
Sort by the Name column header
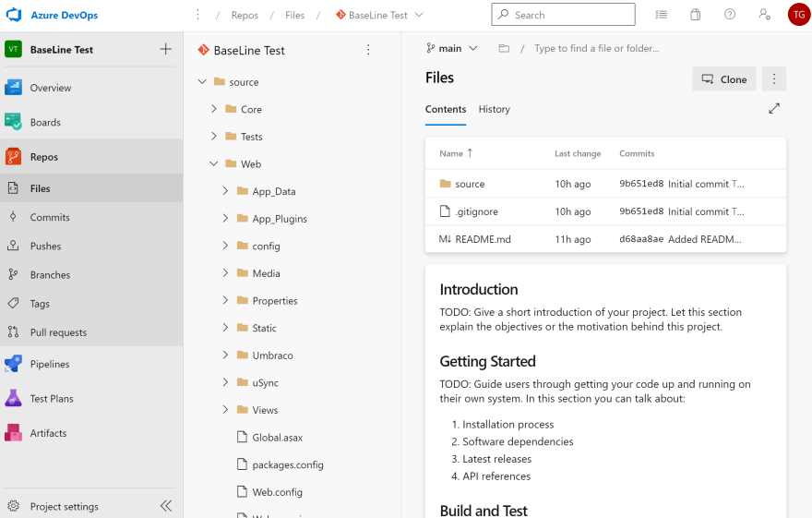coord(456,153)
